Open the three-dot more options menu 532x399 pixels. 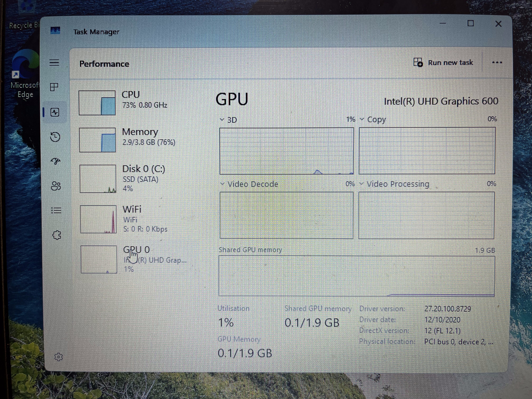[497, 63]
